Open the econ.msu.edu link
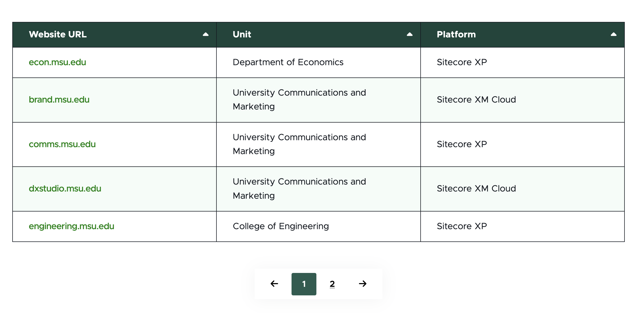 (57, 62)
